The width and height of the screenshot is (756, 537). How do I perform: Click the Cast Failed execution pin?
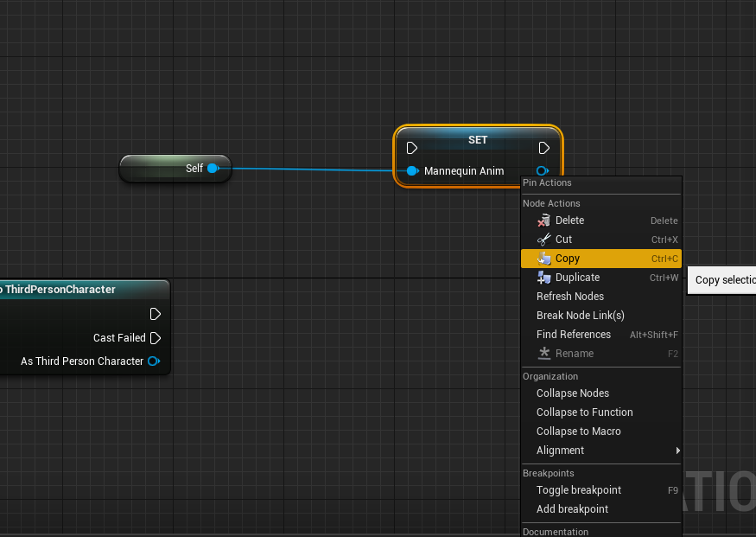(156, 338)
